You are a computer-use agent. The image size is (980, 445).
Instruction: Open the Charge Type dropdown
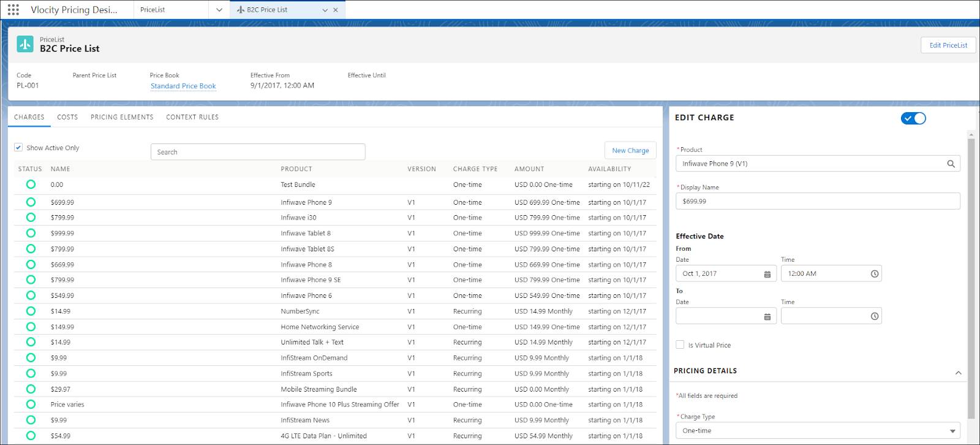click(x=818, y=430)
